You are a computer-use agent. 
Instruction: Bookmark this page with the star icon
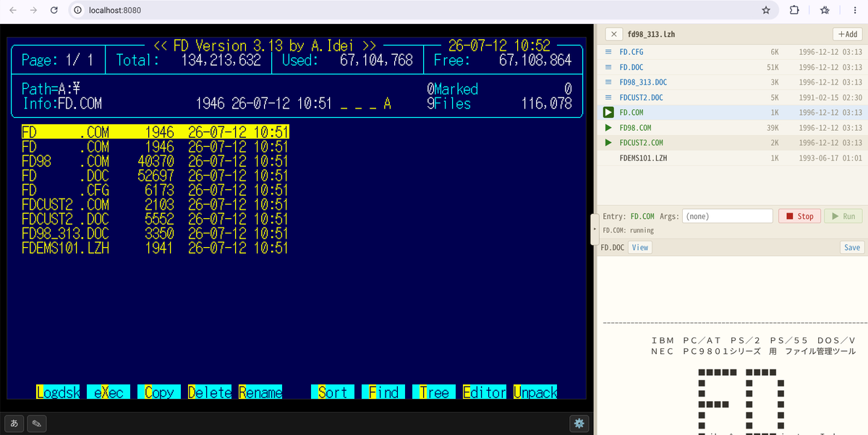point(766,10)
